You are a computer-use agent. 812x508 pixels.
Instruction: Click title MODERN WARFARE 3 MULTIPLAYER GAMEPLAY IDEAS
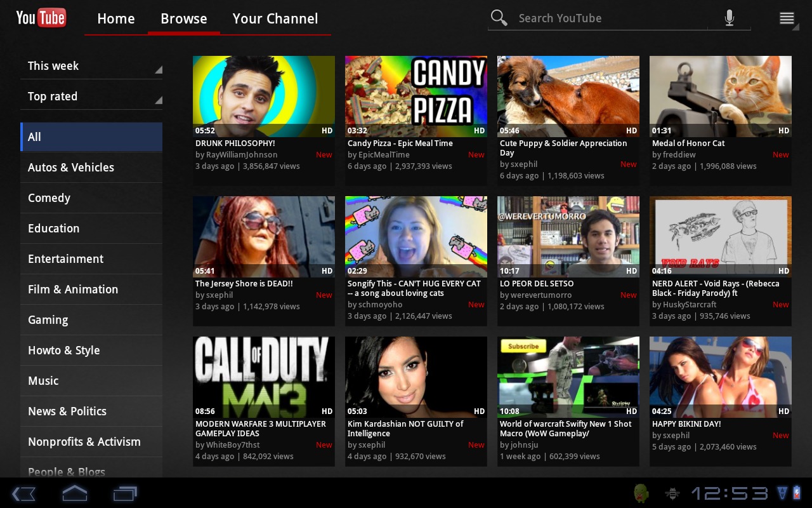click(261, 429)
